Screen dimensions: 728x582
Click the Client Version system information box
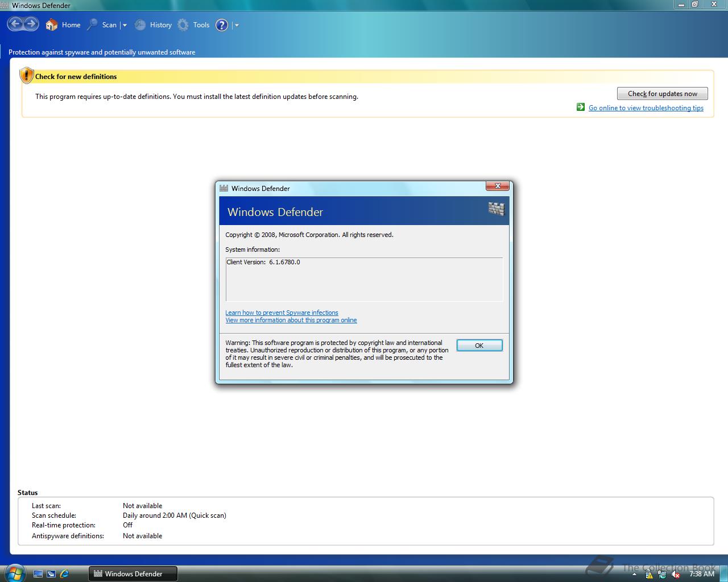[x=364, y=279]
